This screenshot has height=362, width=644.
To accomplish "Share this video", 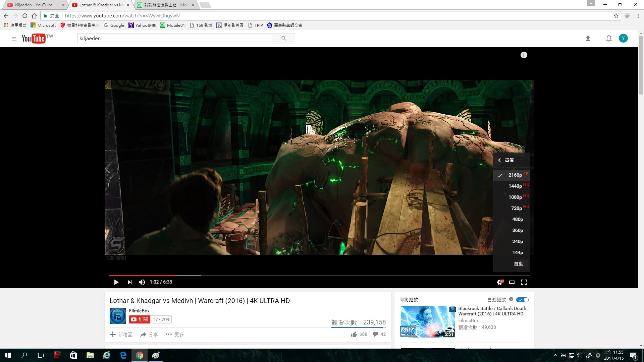I will click(x=149, y=334).
